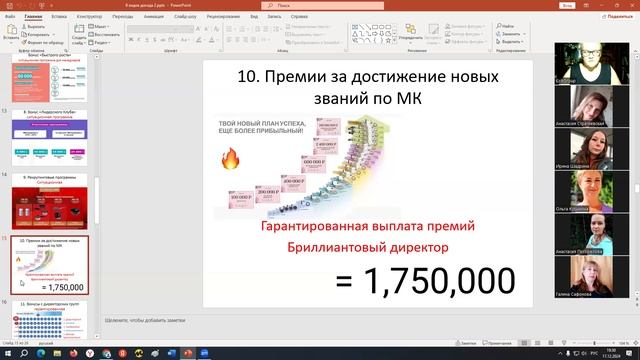Open Firefox from the taskbar
640x360 pixels.
(73, 353)
